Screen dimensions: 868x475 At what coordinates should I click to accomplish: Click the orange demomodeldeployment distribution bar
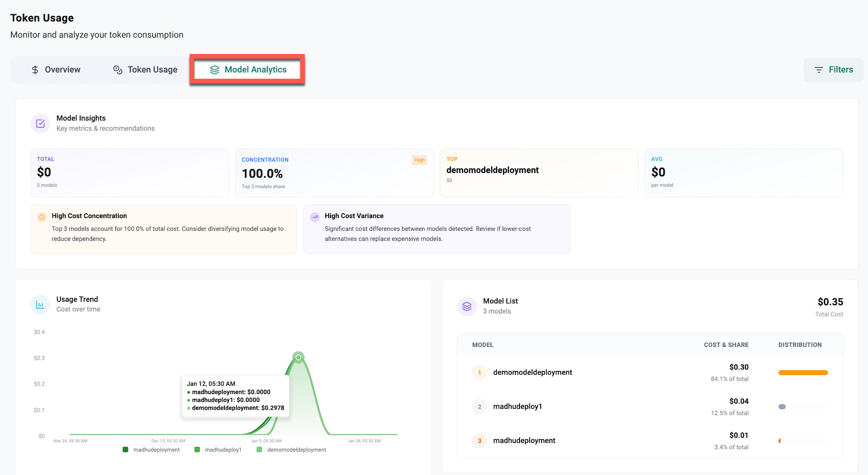(803, 372)
